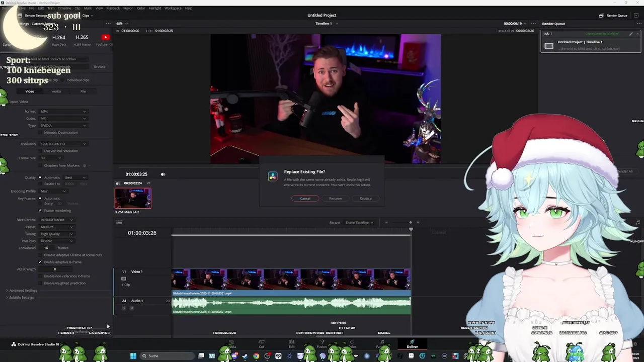Enable Network Optimization checkbox
Viewport: 644px width, 362px height.
tap(40, 133)
